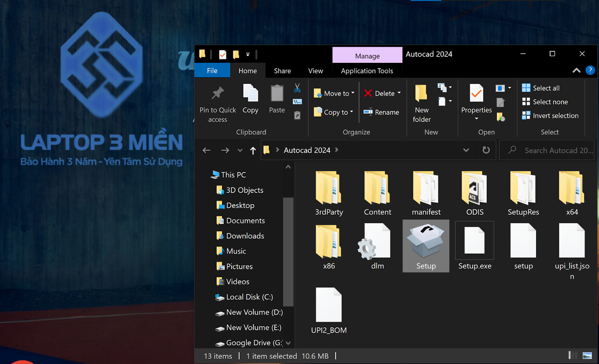Expand the address bar history dropdown

[x=466, y=150]
